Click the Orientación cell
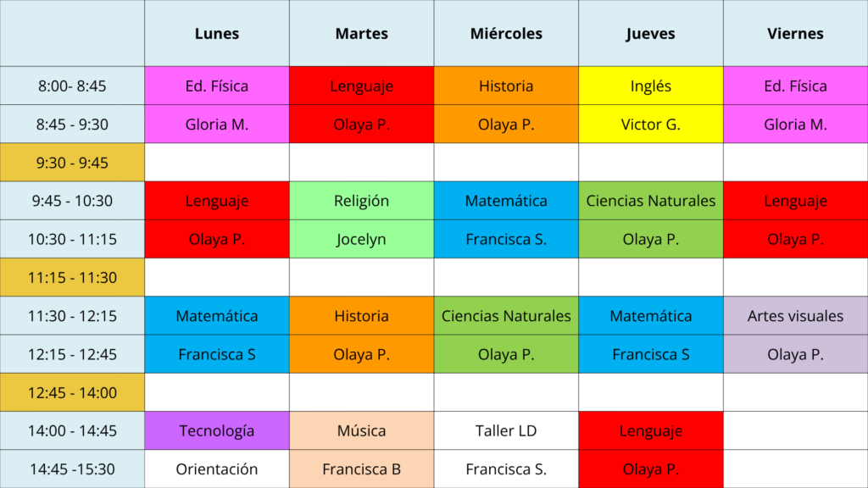 point(217,469)
